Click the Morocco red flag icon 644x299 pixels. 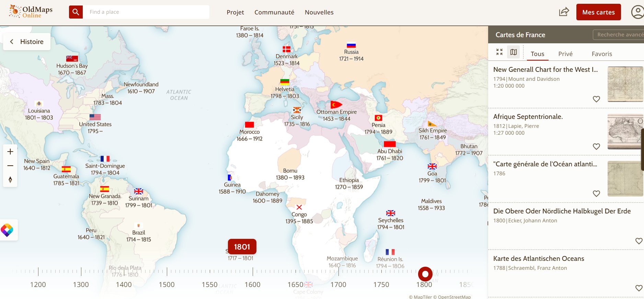250,125
